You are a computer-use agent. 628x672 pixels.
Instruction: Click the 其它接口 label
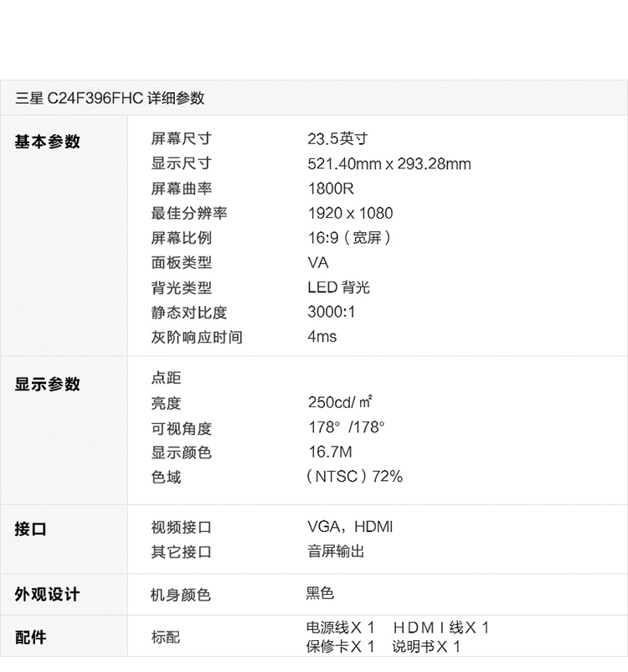click(182, 551)
